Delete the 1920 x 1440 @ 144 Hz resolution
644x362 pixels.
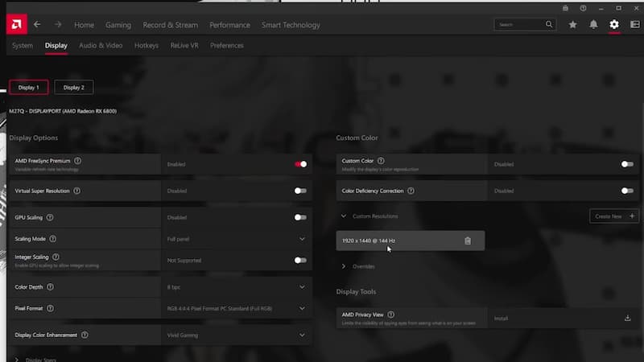tap(468, 241)
